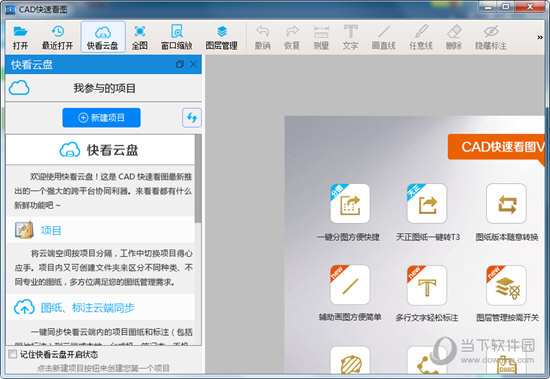Click hint text 点击新建项目按钮来创建您第一个项目
The image size is (550, 379).
click(103, 368)
